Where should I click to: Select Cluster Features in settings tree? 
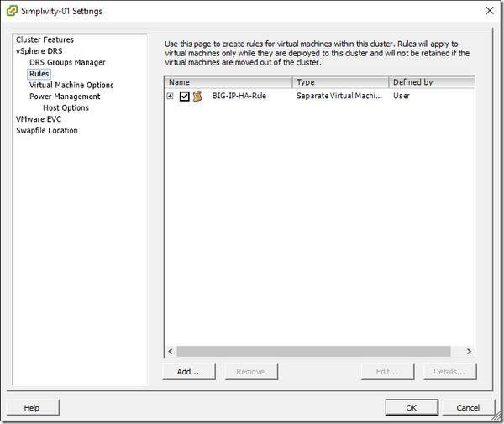[x=45, y=39]
